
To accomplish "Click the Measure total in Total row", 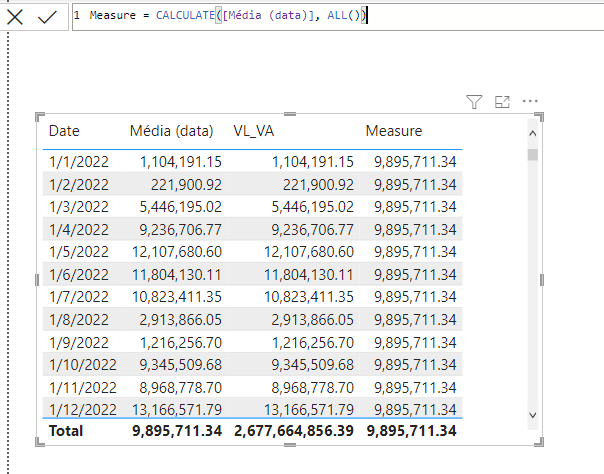I will pos(411,431).
